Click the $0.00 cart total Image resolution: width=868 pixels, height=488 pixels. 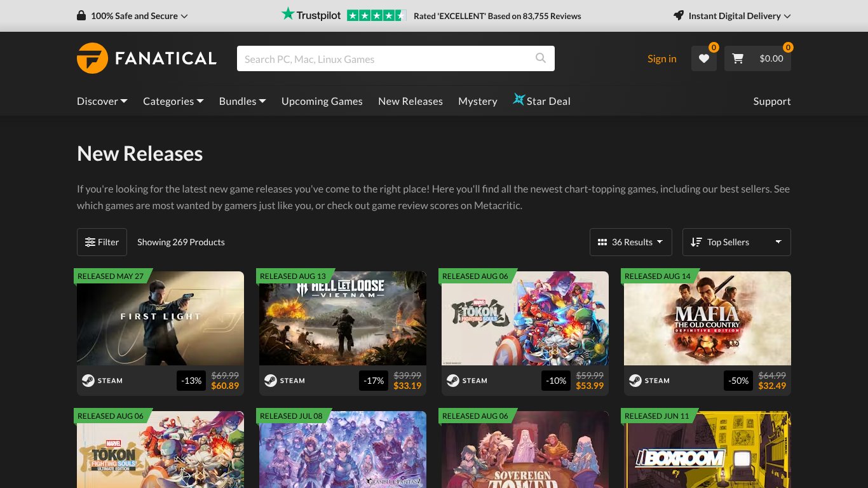click(771, 58)
